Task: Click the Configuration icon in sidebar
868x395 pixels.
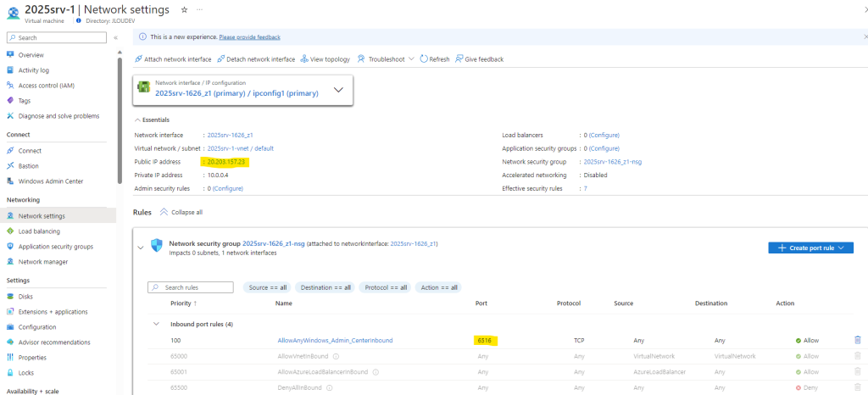Action: (10, 327)
